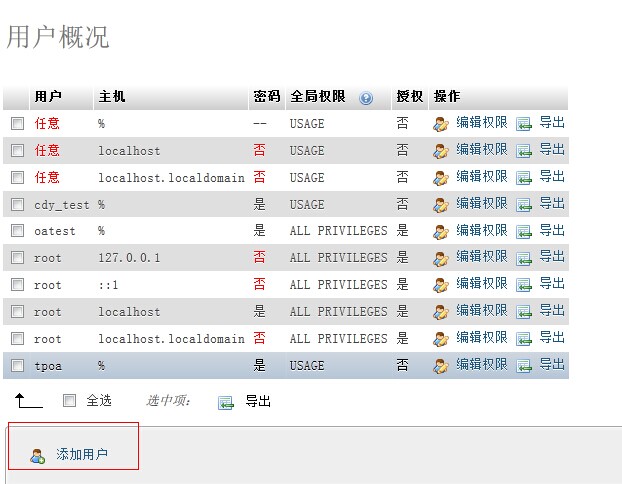This screenshot has height=484, width=622.
Task: Click export icon for cdy_test row
Action: [524, 205]
